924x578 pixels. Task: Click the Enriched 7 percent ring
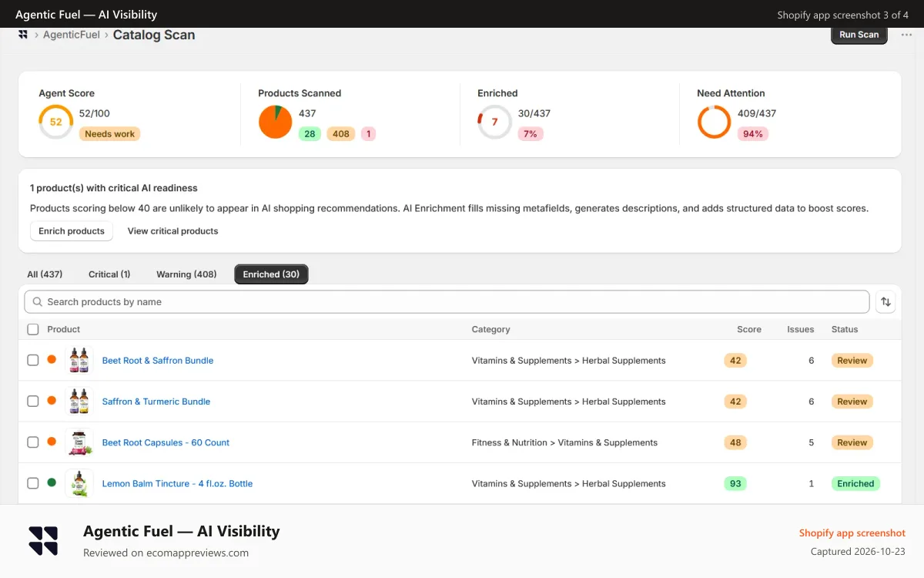click(x=494, y=122)
